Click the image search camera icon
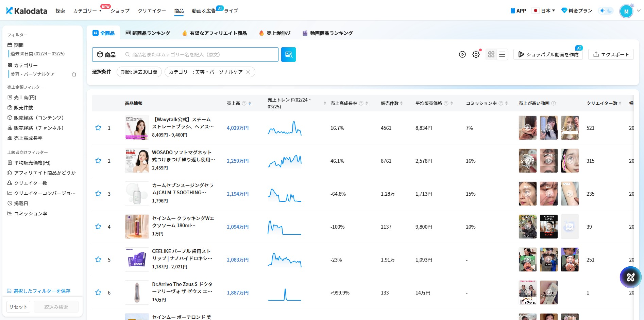The image size is (644, 320). coord(288,54)
